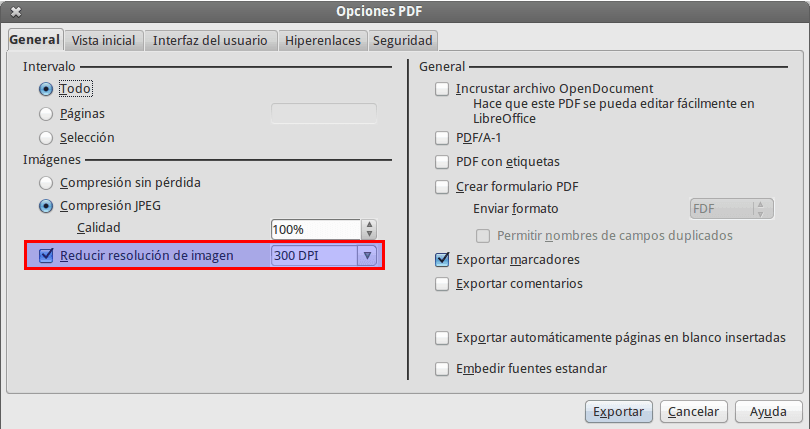Uncheck Reducir resolución de imagen
The width and height of the screenshot is (810, 429).
(x=46, y=255)
